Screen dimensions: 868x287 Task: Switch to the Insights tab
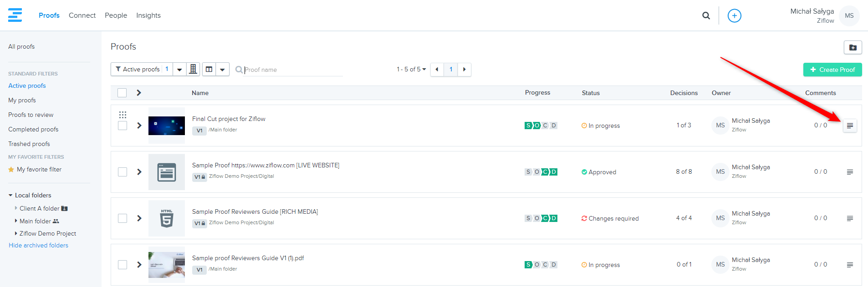tap(148, 15)
